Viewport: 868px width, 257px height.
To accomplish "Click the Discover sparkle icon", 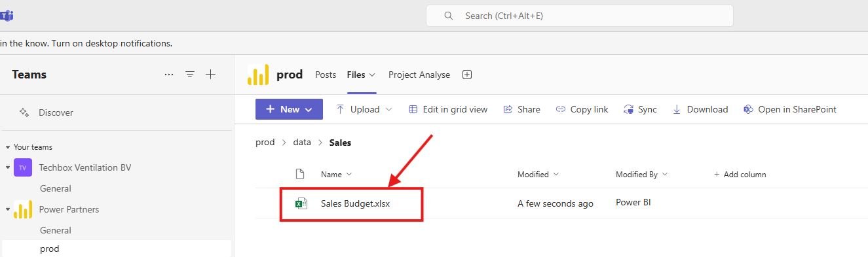I will pos(24,112).
